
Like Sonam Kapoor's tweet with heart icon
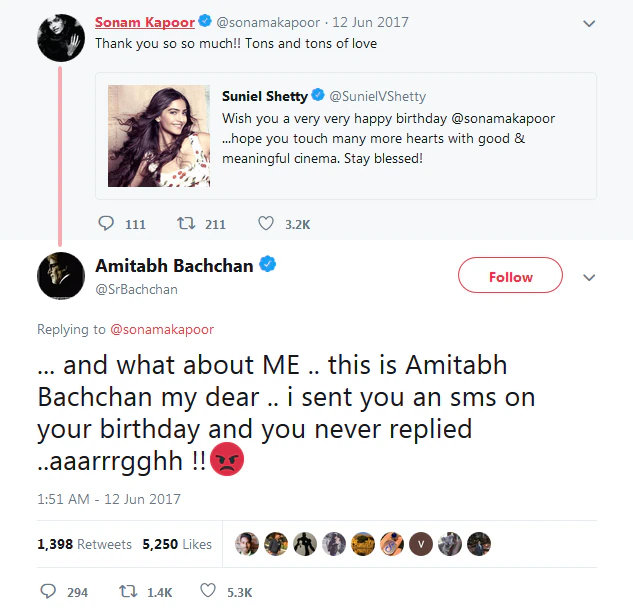coord(265,224)
